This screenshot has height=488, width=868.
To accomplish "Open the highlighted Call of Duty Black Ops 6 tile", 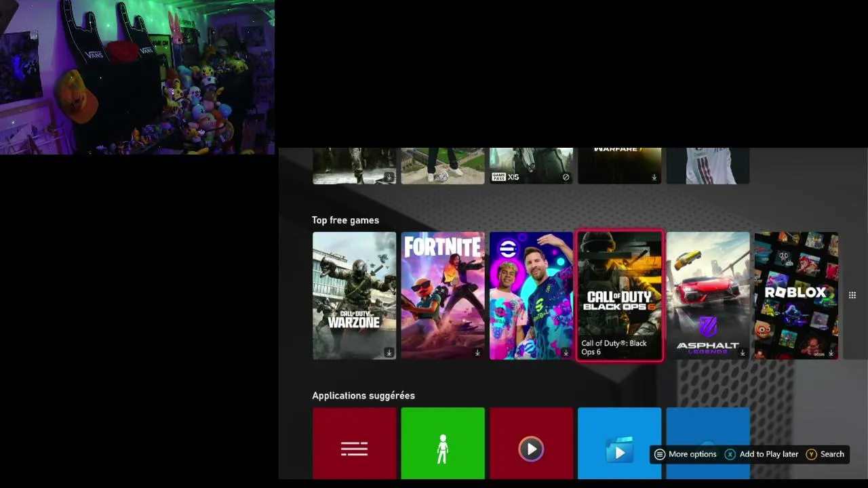I will click(x=620, y=296).
